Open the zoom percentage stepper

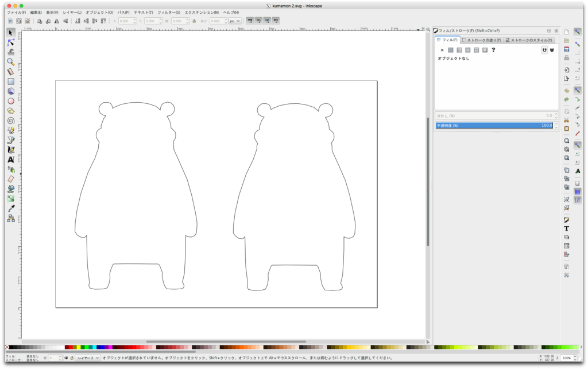point(574,358)
